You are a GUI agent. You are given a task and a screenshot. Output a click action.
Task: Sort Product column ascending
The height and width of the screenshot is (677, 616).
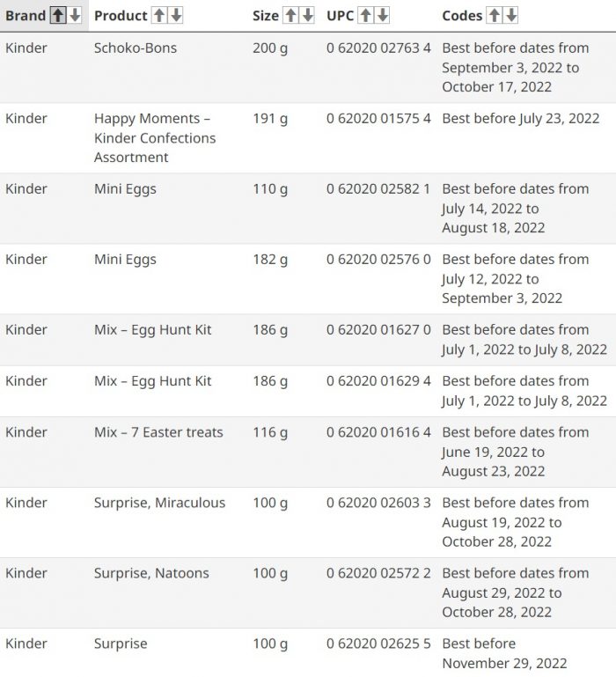pyautogui.click(x=159, y=16)
